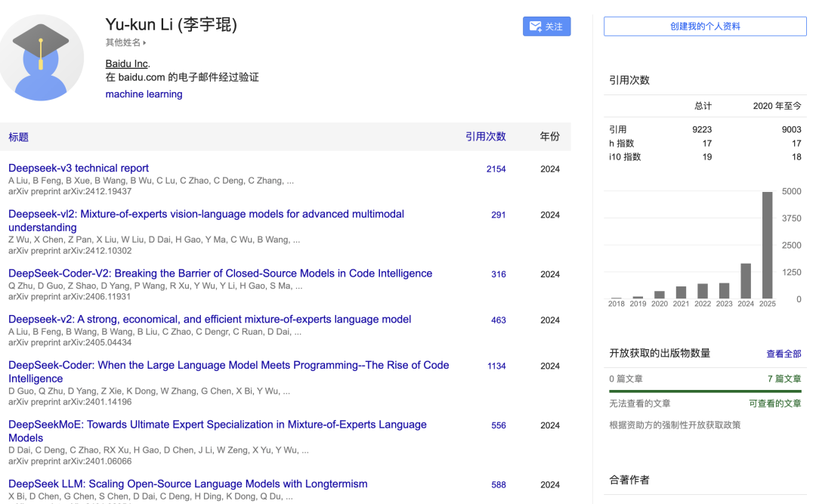Click 查看全部 in open access section

784,354
